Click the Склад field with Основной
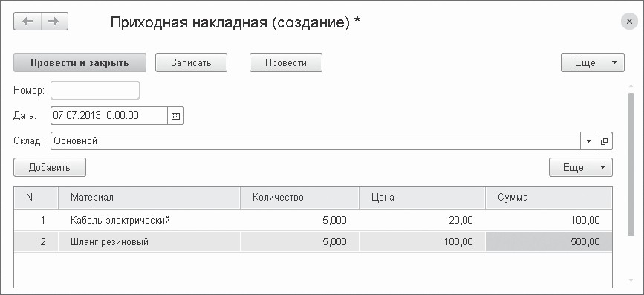The image size is (644, 295). [315, 141]
